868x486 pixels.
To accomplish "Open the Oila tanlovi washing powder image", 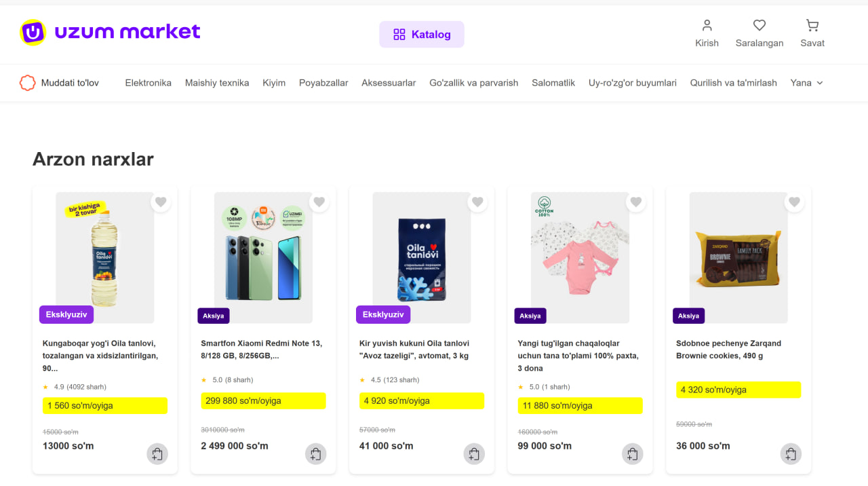I will [421, 258].
